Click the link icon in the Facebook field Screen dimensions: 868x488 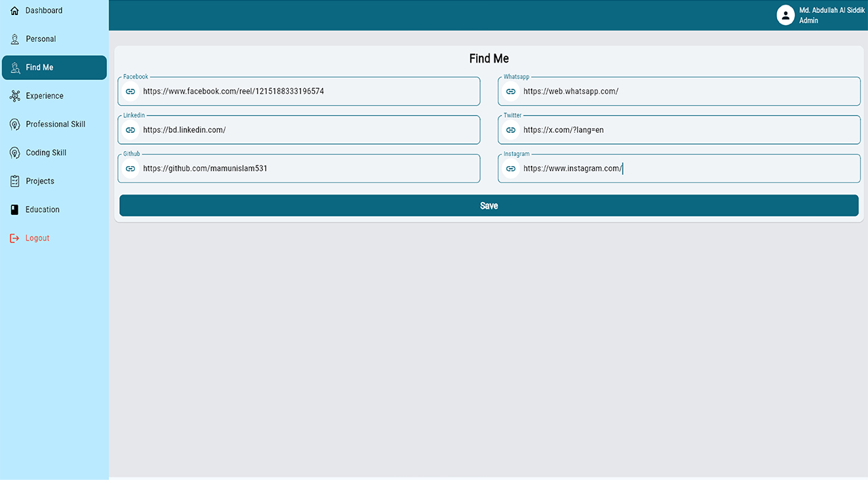pyautogui.click(x=130, y=91)
